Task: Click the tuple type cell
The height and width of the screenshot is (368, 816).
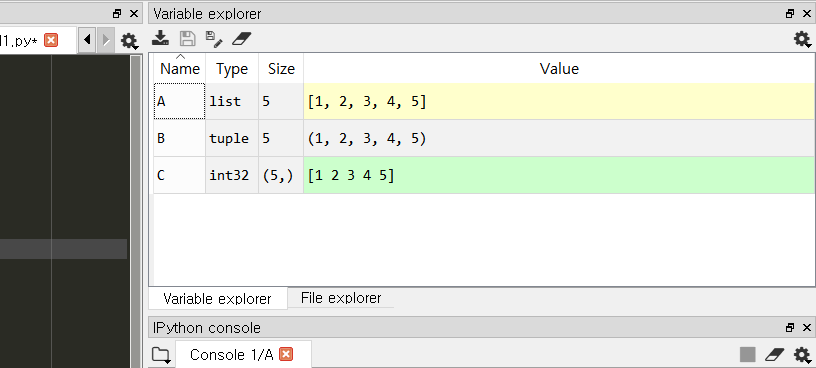Action: [x=232, y=138]
